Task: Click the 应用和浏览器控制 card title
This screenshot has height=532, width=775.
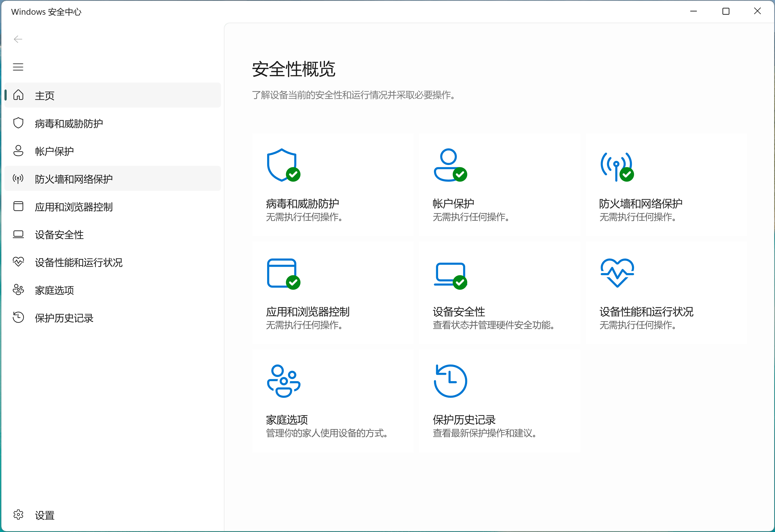Action: pyautogui.click(x=307, y=311)
